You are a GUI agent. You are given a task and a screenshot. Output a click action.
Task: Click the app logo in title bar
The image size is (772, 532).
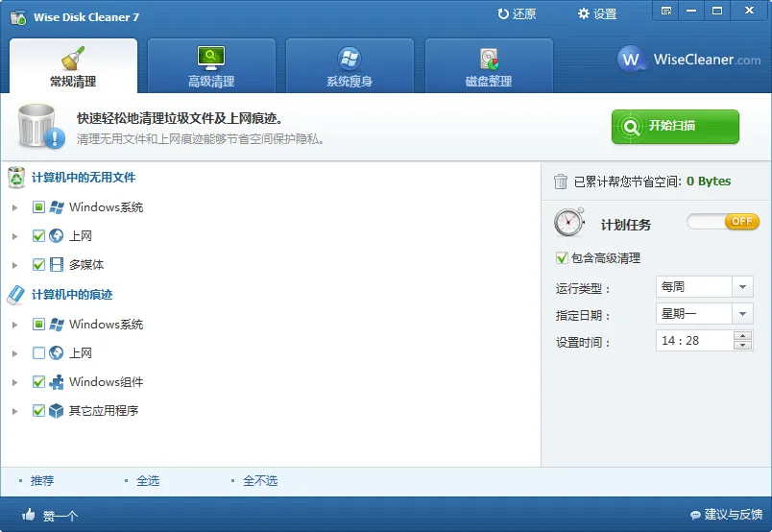click(18, 17)
